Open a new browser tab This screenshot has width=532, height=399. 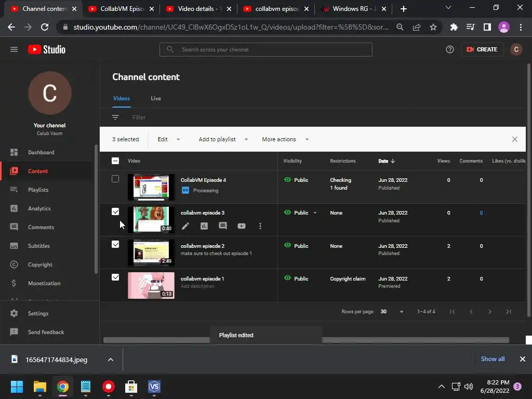point(403,9)
